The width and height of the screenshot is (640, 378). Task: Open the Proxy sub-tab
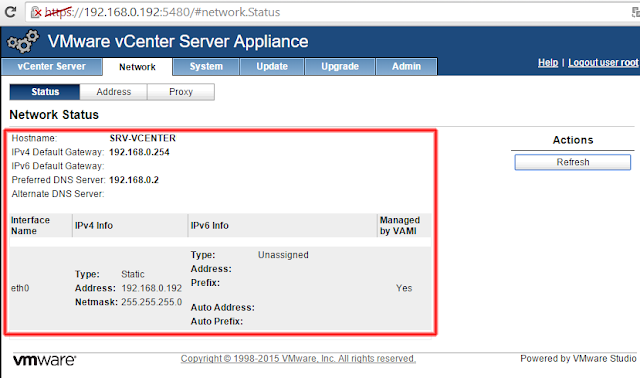pyautogui.click(x=180, y=92)
